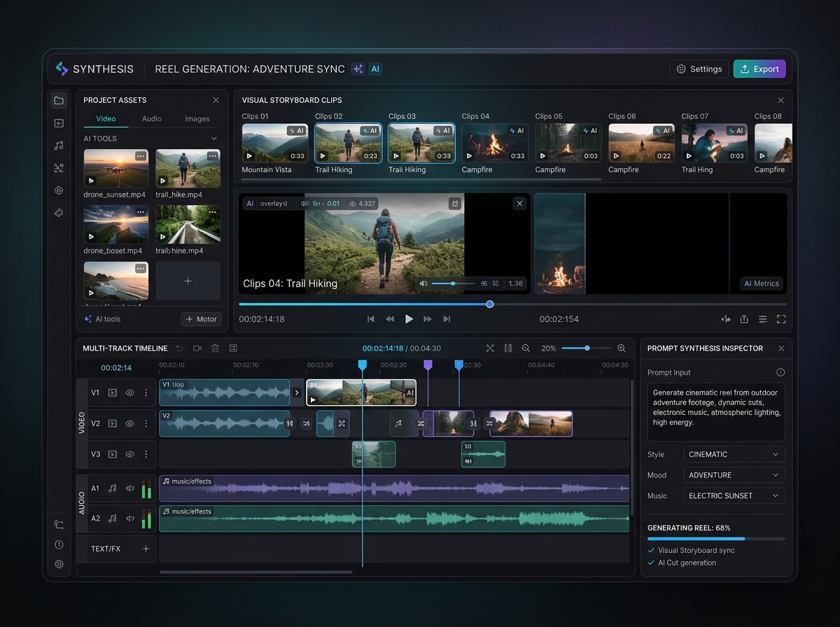
Task: Toggle AI Cut generation checkmark
Action: (652, 563)
